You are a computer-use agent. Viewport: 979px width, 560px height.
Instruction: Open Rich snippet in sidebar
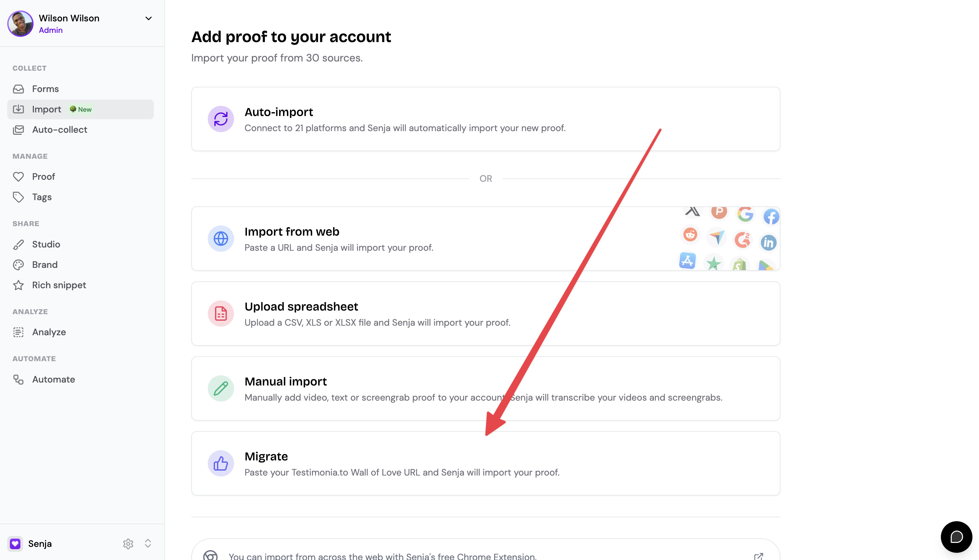[x=81, y=285]
